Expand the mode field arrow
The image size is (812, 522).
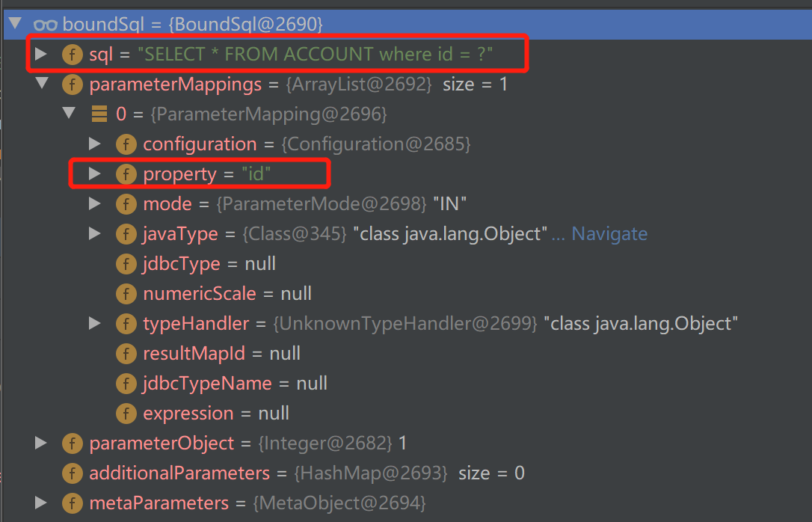(95, 203)
